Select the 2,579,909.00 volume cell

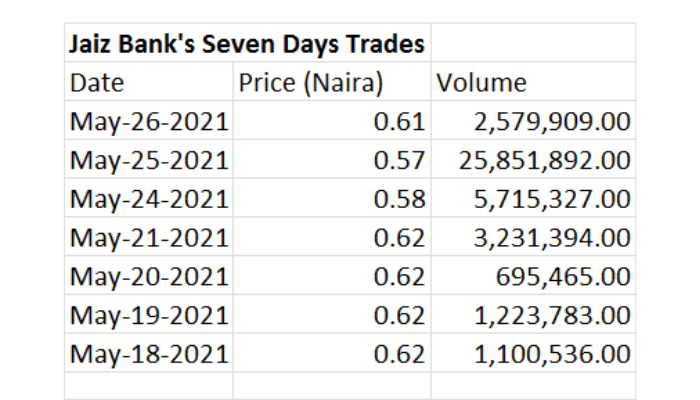tap(533, 122)
